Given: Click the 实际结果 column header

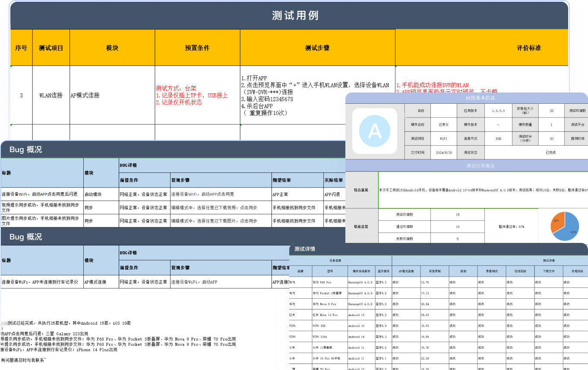Looking at the screenshot, I should coord(335,180).
